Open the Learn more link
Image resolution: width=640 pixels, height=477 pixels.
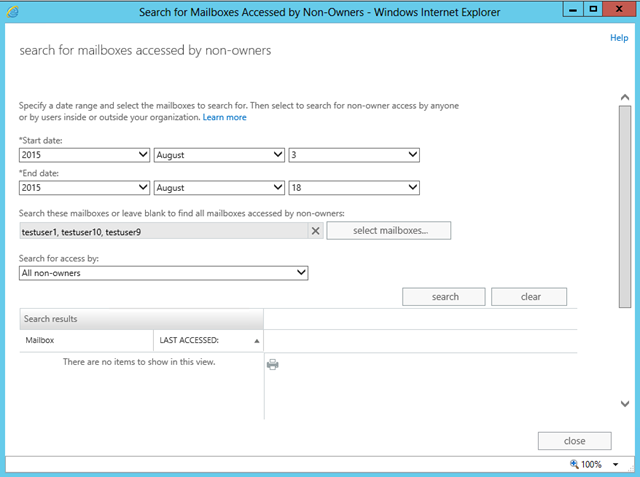tap(224, 118)
